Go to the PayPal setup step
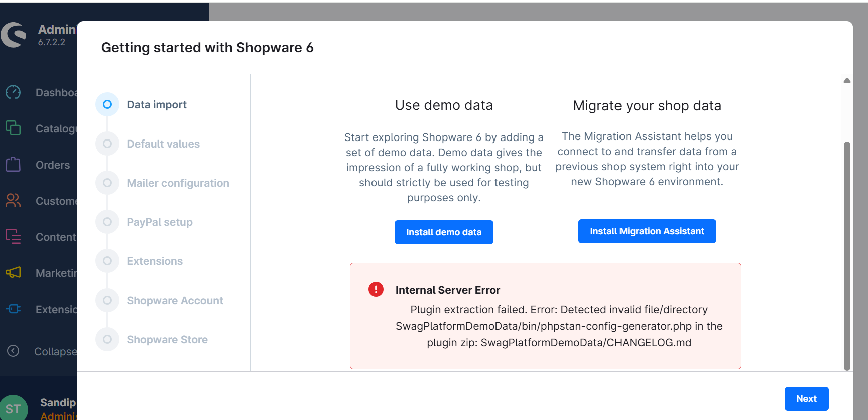 click(159, 222)
